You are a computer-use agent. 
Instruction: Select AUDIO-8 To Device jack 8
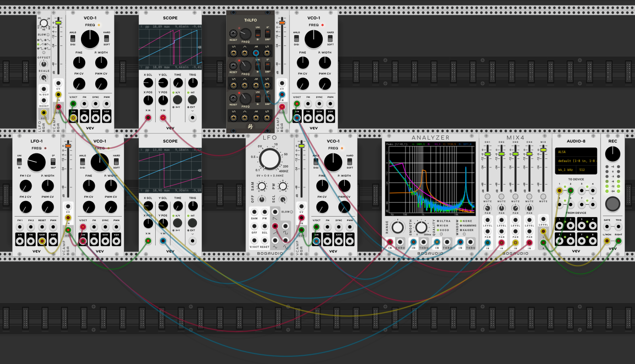(592, 205)
